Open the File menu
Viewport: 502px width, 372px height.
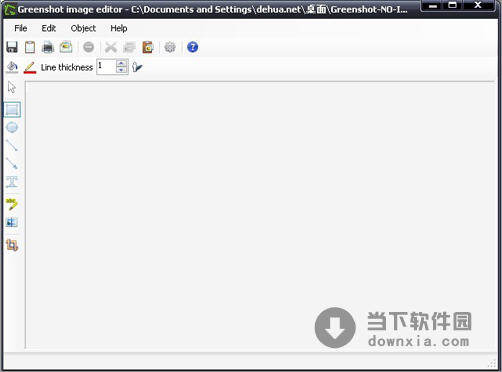21,28
